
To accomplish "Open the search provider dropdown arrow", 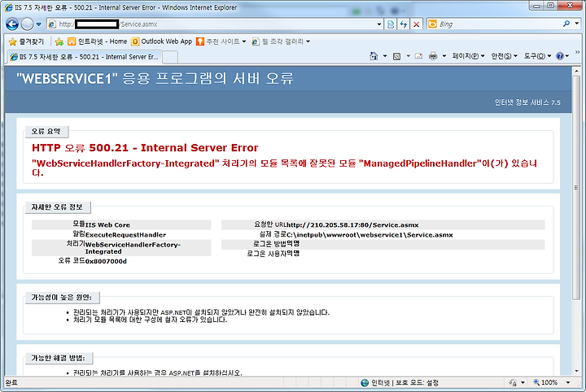I will 577,24.
